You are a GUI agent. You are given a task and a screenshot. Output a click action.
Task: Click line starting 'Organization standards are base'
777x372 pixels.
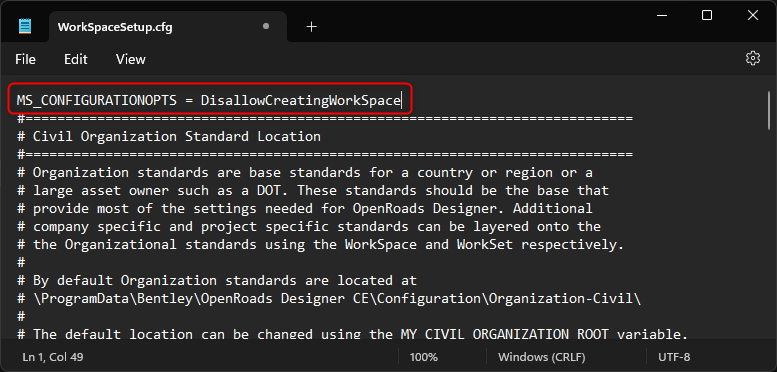pyautogui.click(x=305, y=172)
